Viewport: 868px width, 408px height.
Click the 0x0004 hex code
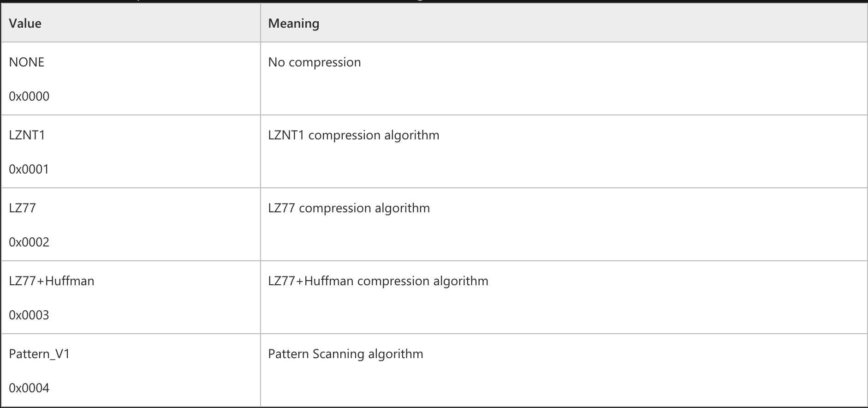point(29,388)
